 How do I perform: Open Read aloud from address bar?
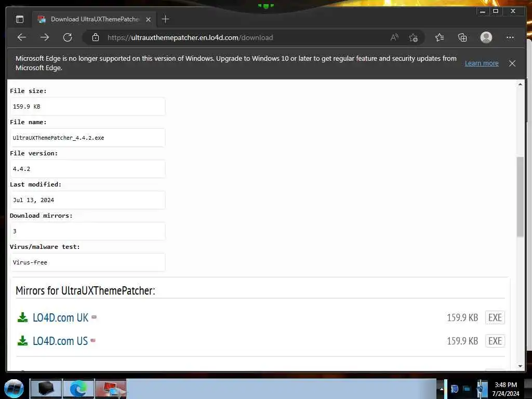[394, 37]
